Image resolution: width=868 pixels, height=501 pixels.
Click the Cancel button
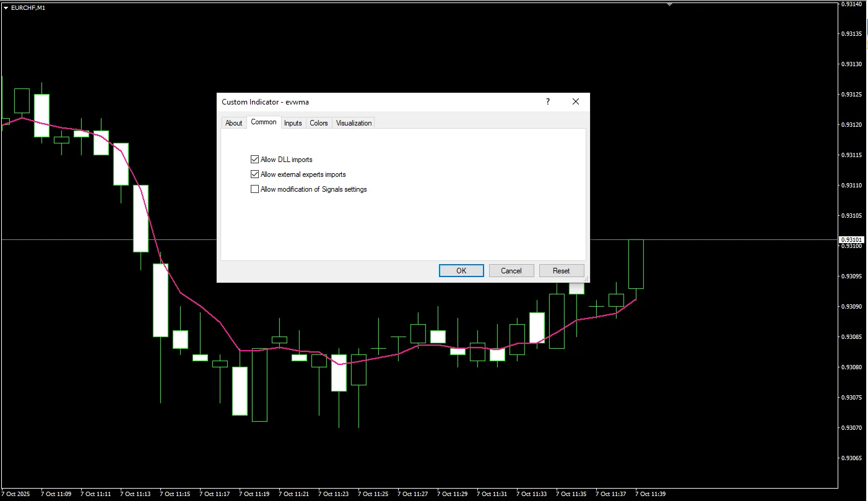click(x=511, y=271)
